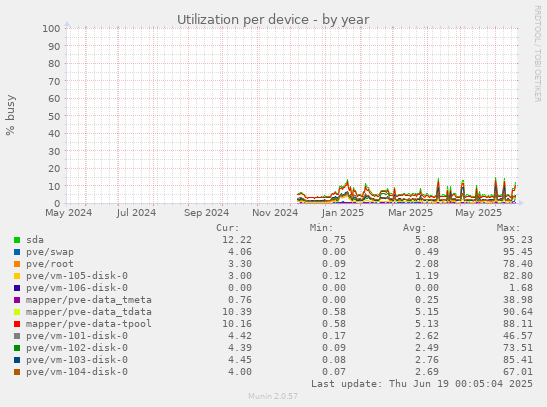Viewport: 547px width, 407px height.
Task: Click the 'mapper/pve-data-tpool' legend label
Action: click(x=89, y=324)
